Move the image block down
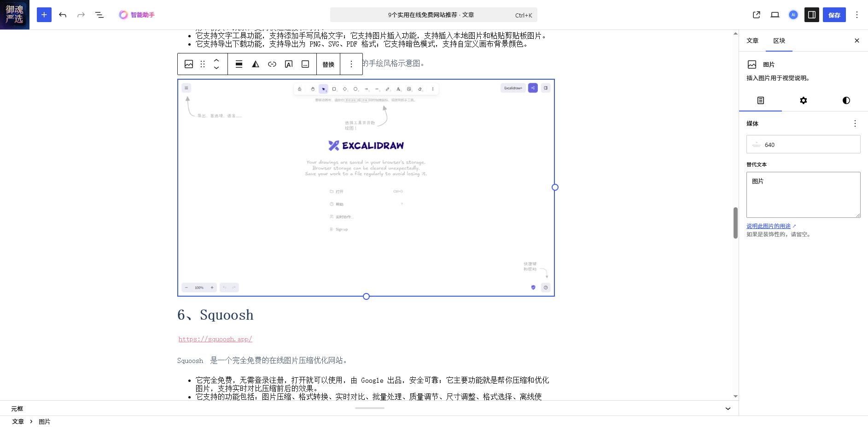 coord(216,68)
